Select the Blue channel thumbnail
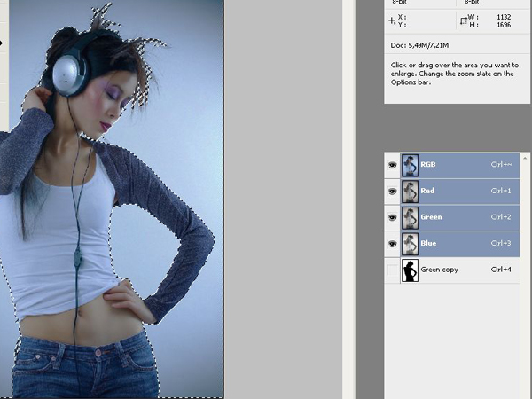The height and width of the screenshot is (399, 532). point(410,244)
